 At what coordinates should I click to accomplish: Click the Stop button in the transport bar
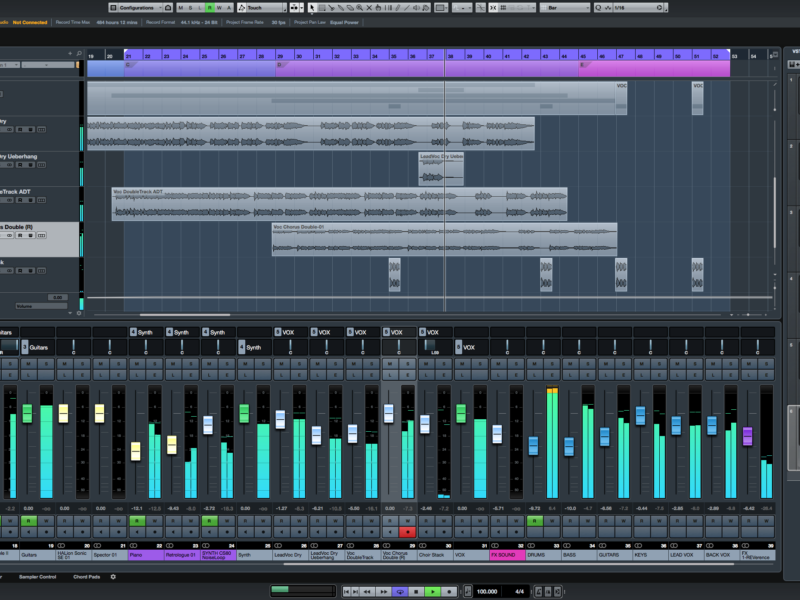tap(417, 592)
